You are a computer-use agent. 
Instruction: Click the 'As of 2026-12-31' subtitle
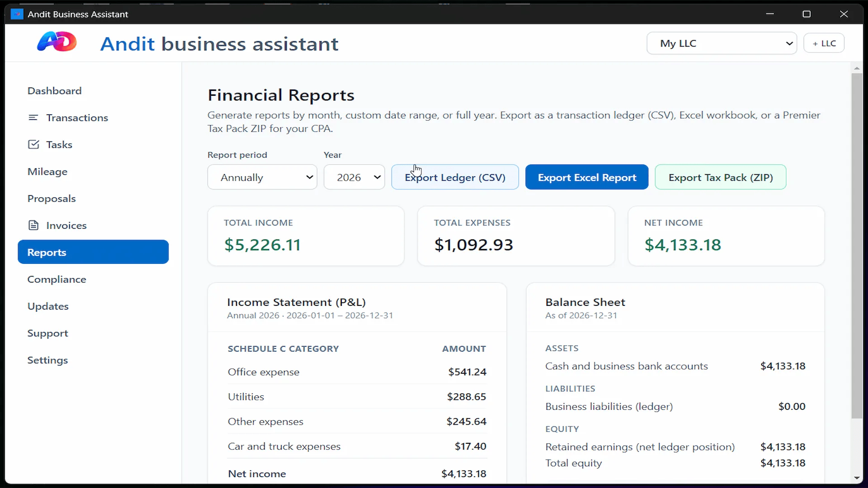[581, 315]
